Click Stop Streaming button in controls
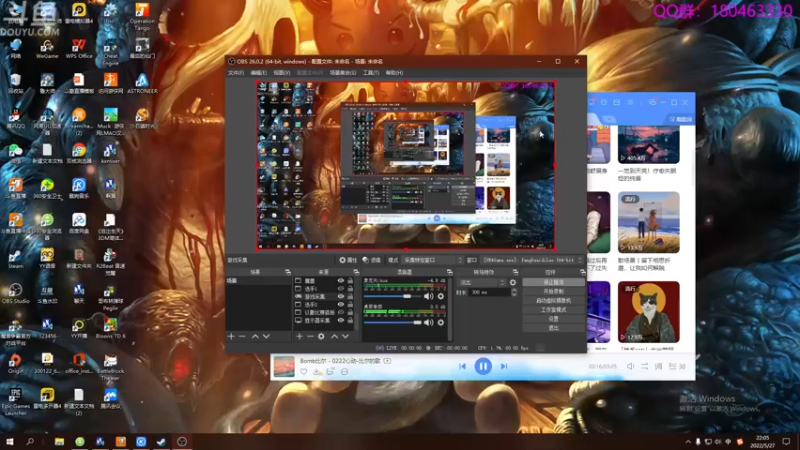The image size is (800, 450). (554, 282)
